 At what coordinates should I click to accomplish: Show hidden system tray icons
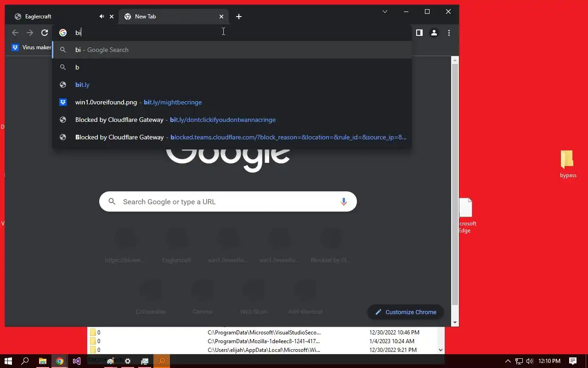click(x=508, y=361)
